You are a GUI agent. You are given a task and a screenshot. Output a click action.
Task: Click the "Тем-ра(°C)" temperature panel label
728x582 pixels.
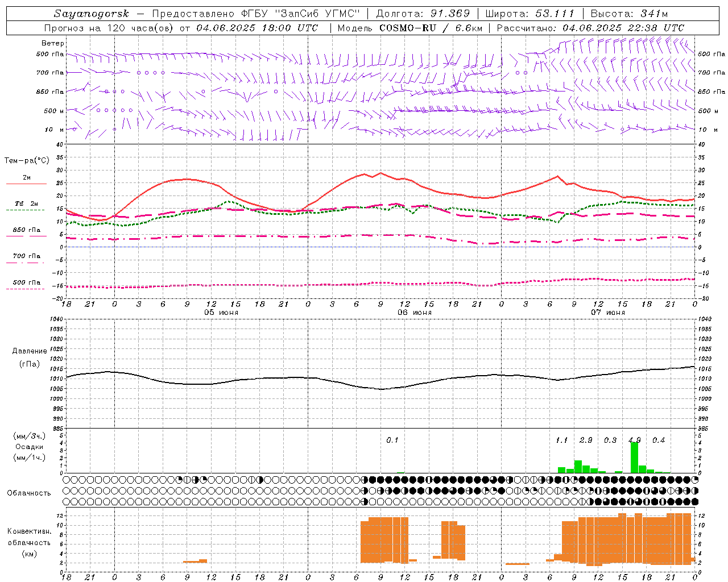(27, 161)
